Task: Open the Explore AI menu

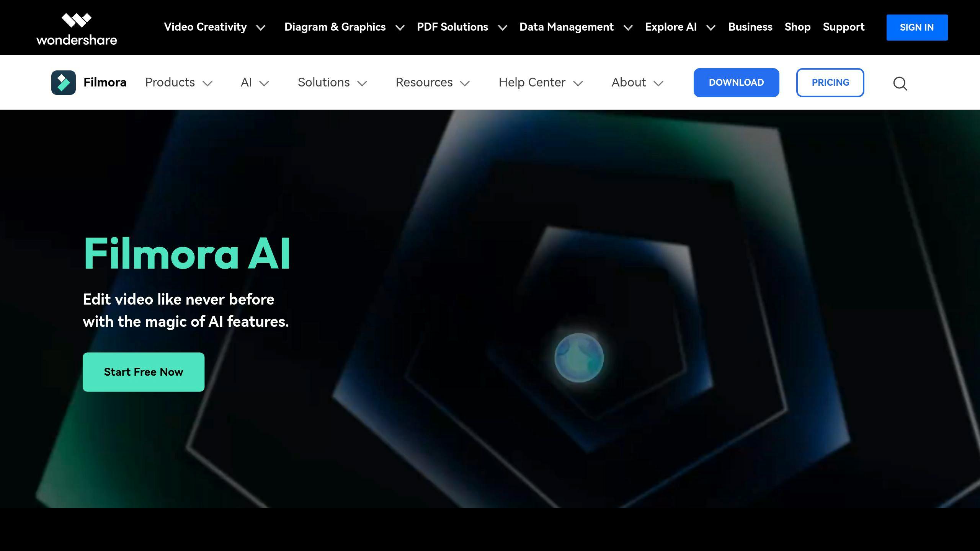Action: 671,27
